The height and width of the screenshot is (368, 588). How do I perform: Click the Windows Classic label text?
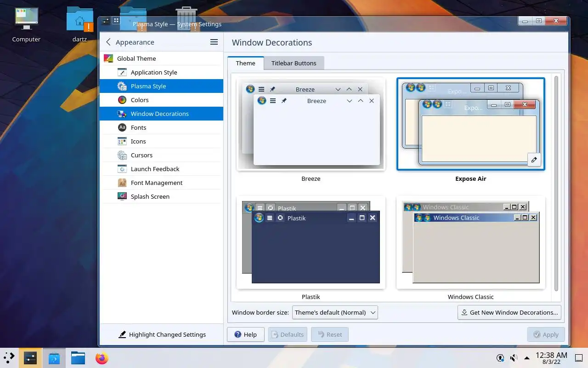point(471,297)
